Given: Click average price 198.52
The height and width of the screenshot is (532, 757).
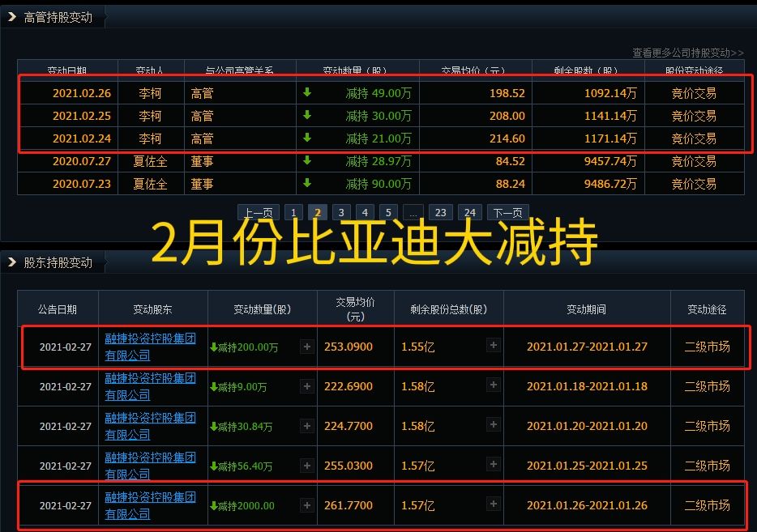Looking at the screenshot, I should [x=507, y=93].
